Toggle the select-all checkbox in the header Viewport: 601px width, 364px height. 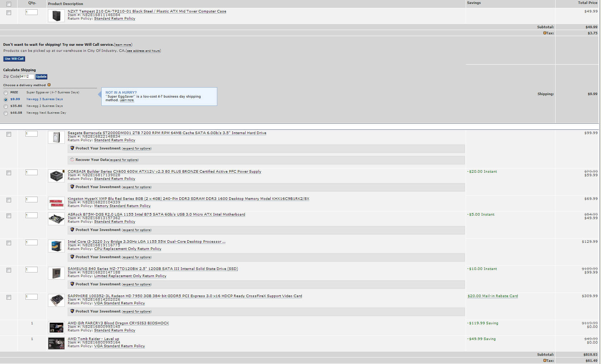[9, 4]
